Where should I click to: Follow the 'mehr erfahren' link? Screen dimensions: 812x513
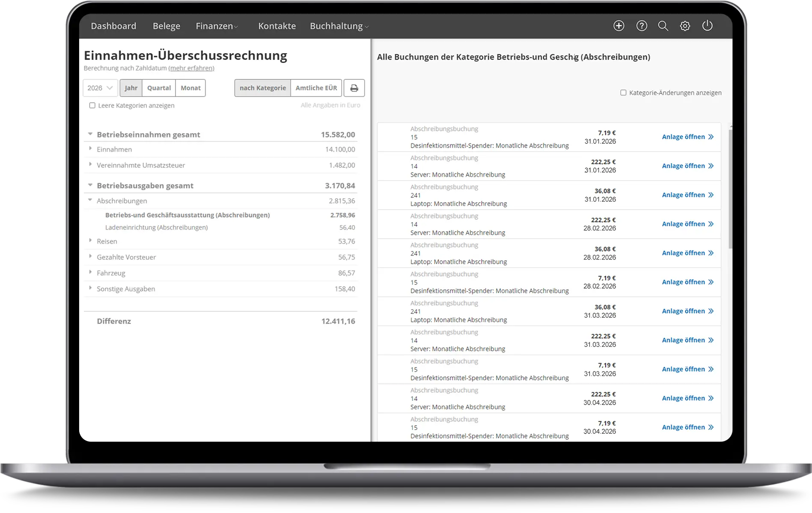tap(191, 68)
